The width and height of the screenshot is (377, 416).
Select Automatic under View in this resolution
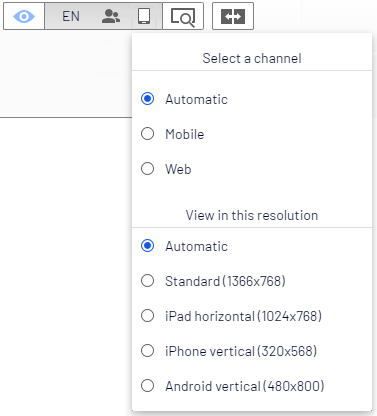pos(147,246)
